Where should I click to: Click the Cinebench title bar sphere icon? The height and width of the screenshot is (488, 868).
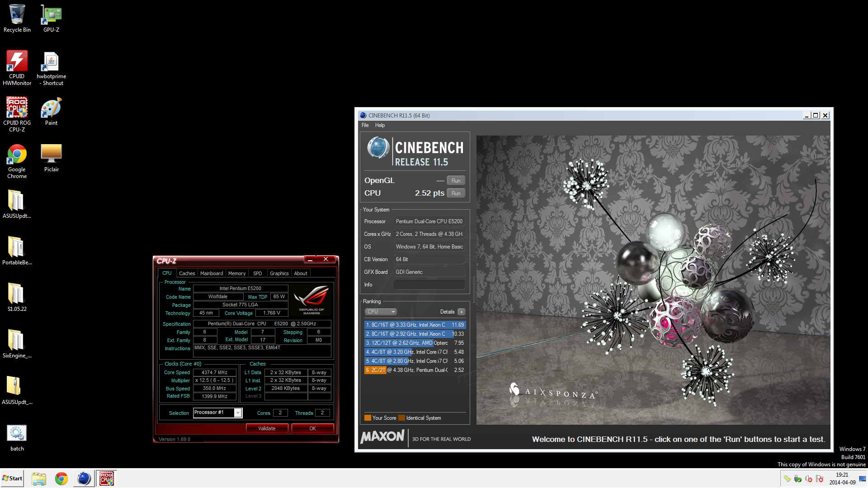coord(363,115)
